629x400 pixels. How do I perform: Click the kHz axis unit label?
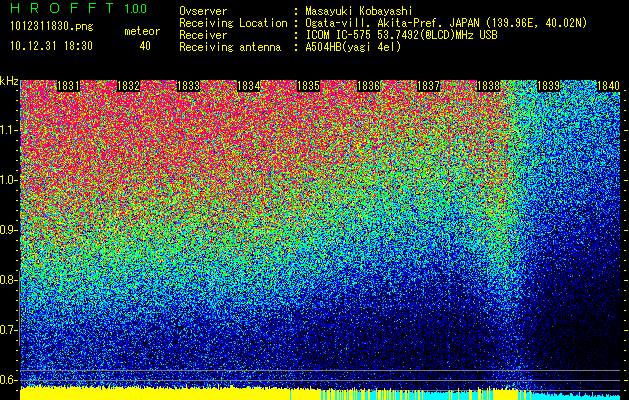pyautogui.click(x=9, y=81)
